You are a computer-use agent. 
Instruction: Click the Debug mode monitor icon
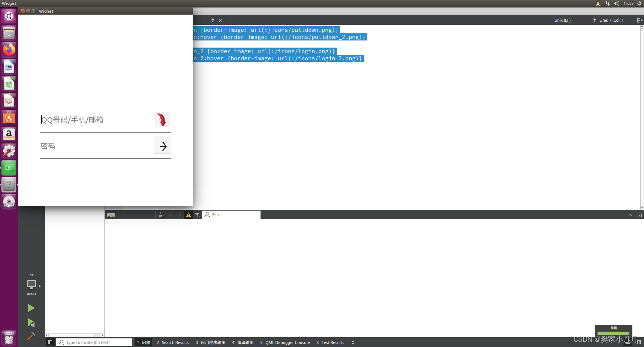click(x=31, y=285)
